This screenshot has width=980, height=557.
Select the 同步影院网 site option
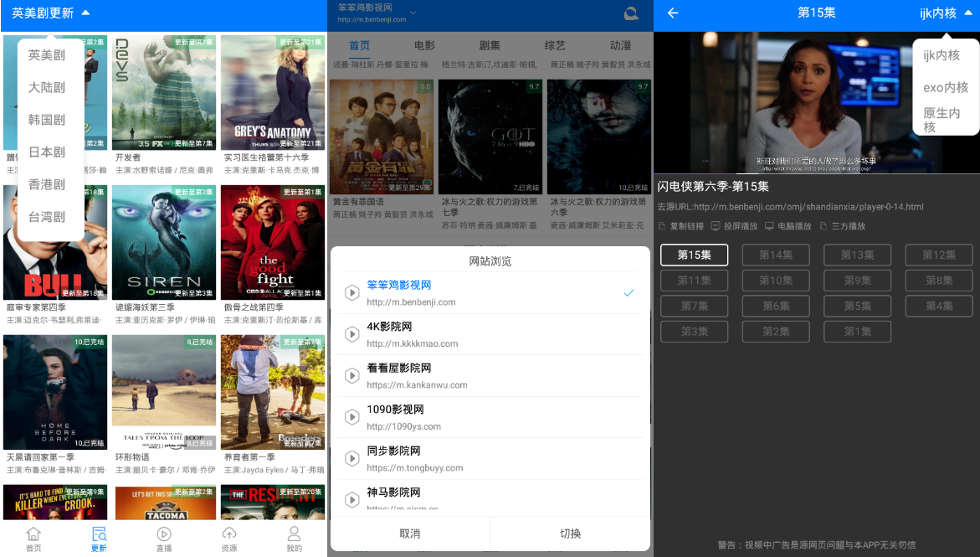[x=490, y=458]
